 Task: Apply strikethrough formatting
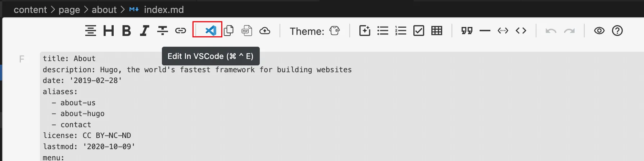click(163, 31)
